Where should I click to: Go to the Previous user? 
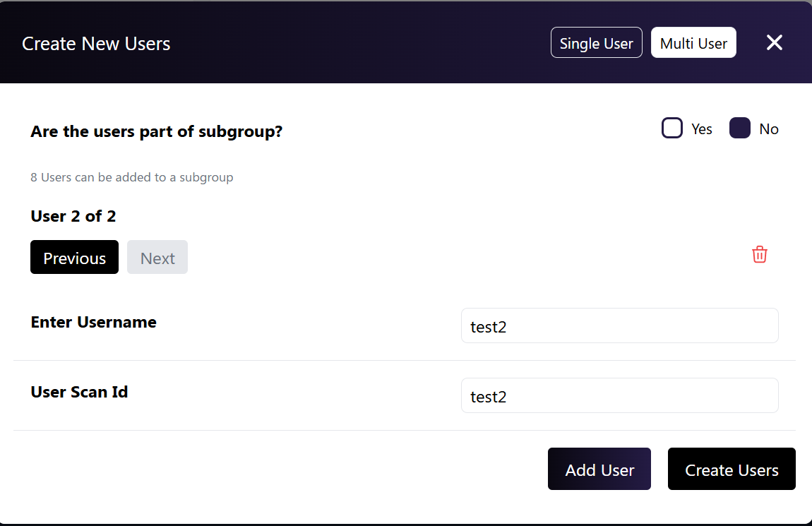pos(74,258)
